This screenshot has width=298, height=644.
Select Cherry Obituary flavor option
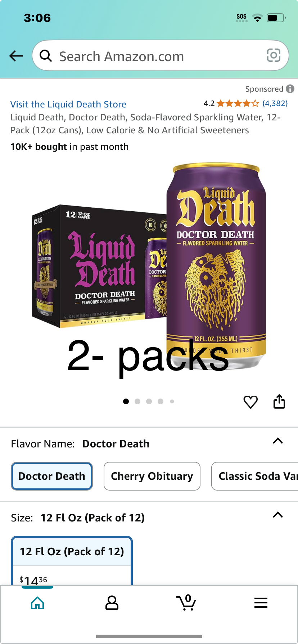[152, 476]
